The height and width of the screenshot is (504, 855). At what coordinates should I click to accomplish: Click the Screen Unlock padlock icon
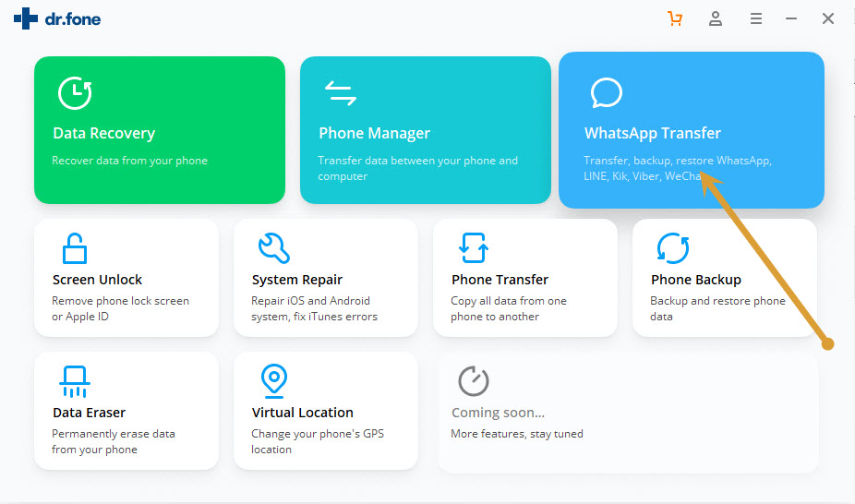(x=75, y=248)
